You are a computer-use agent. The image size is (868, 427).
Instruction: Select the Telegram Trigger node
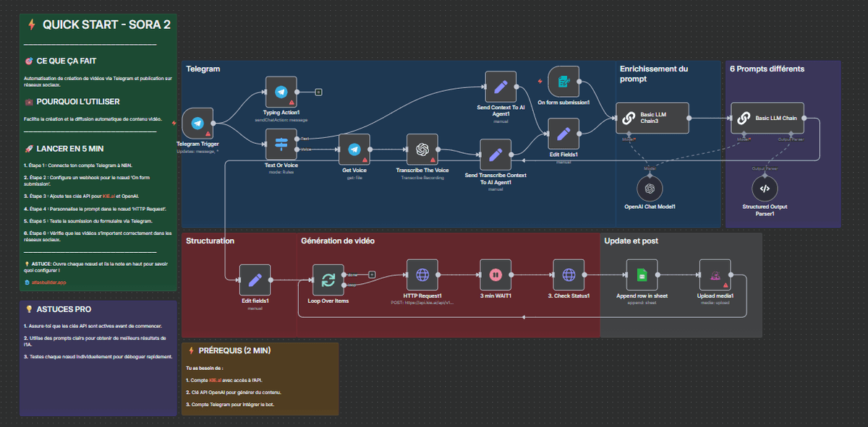(197, 124)
